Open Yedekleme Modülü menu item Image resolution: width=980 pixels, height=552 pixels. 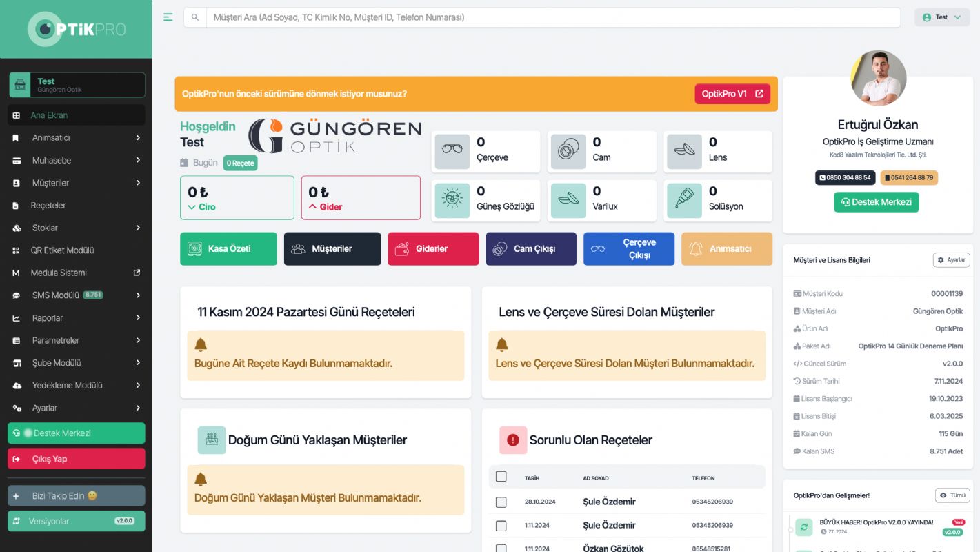point(77,386)
